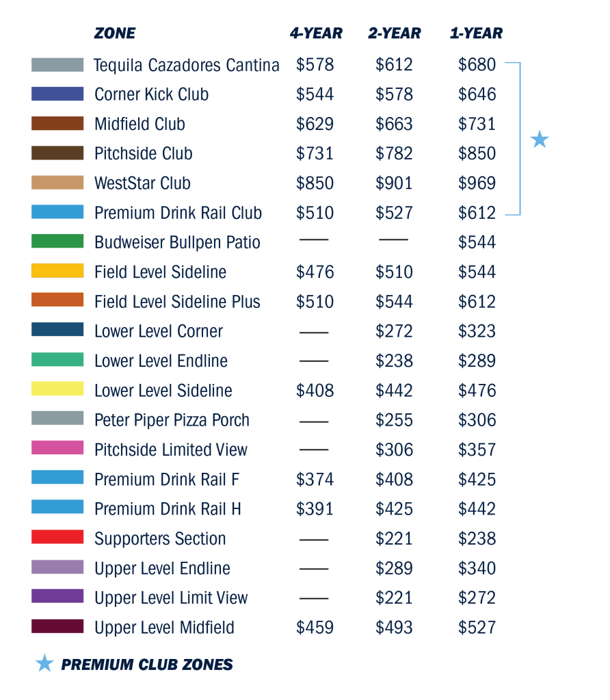The height and width of the screenshot is (700, 610).
Task: Select the Field Level Sideline Plus label
Action: [177, 302]
